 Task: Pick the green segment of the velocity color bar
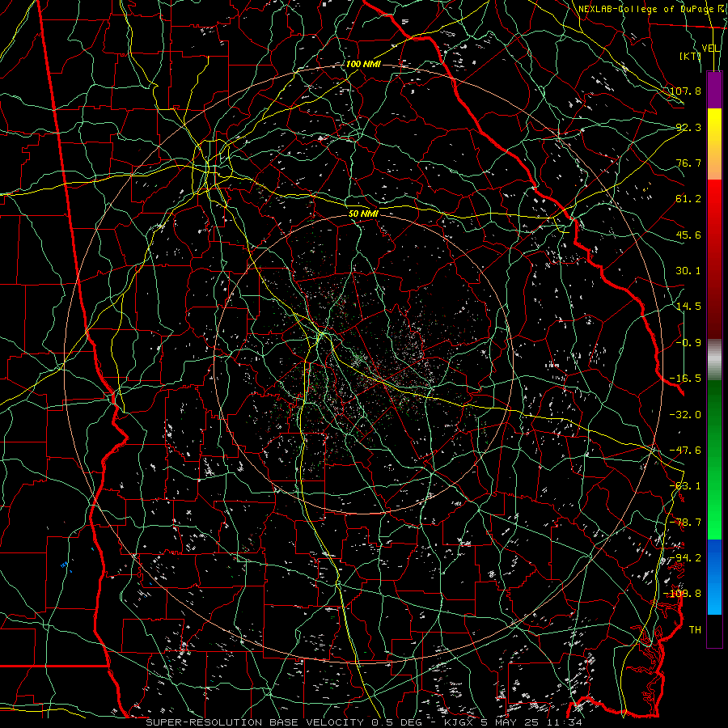(714, 460)
